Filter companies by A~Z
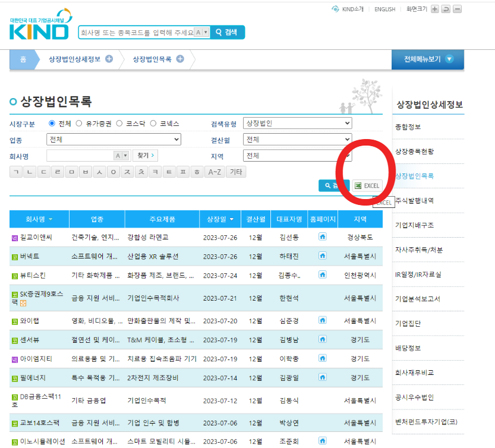The image size is (495, 448). 215,172
